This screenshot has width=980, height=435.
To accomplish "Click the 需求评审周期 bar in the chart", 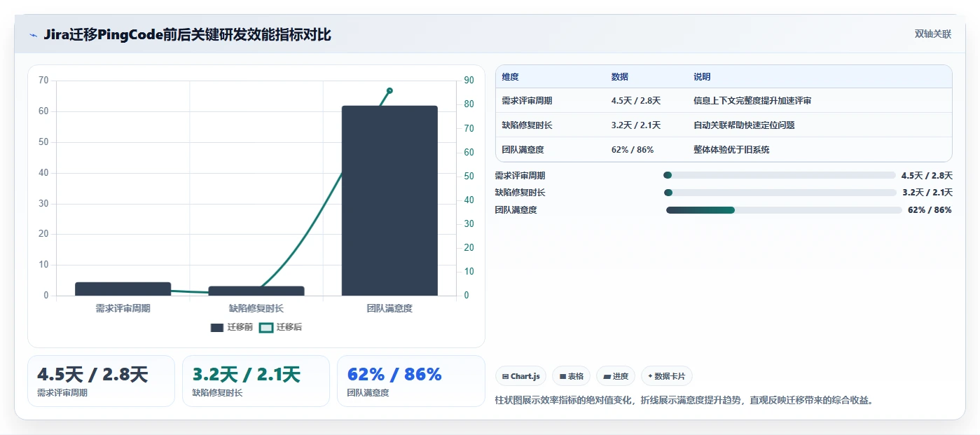I will tap(123, 289).
